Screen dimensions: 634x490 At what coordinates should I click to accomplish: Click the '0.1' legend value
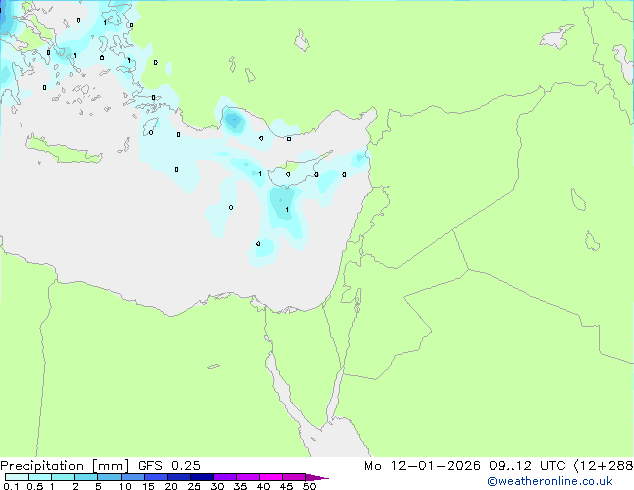pos(11,486)
